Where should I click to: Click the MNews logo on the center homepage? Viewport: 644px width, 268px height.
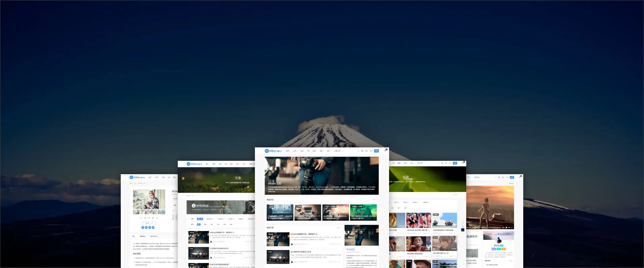point(273,151)
